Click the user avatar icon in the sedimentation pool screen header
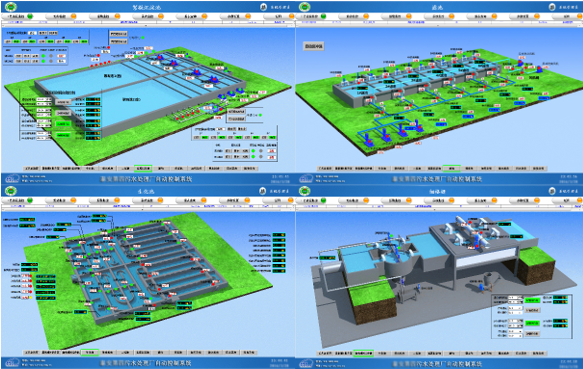The image size is (583, 369). click(263, 7)
